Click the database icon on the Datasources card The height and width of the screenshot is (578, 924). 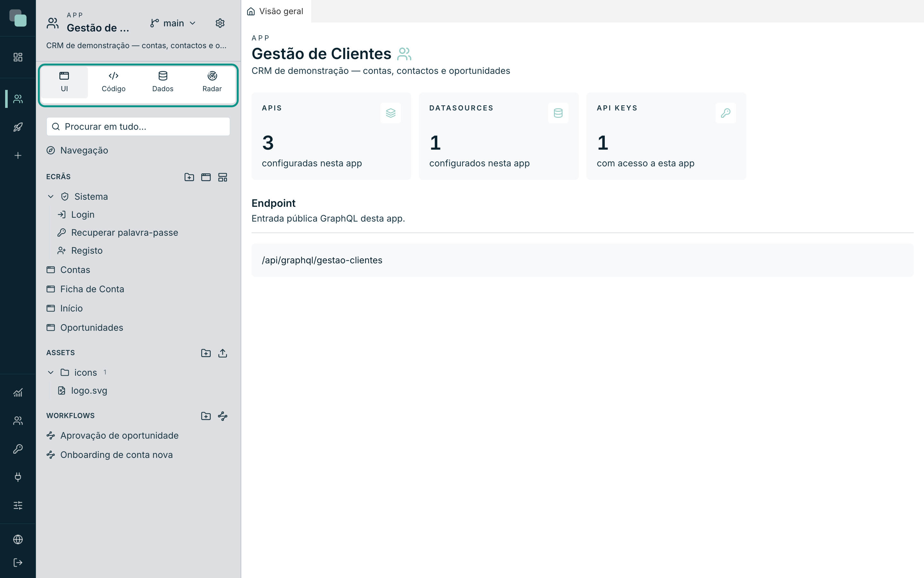(x=558, y=113)
